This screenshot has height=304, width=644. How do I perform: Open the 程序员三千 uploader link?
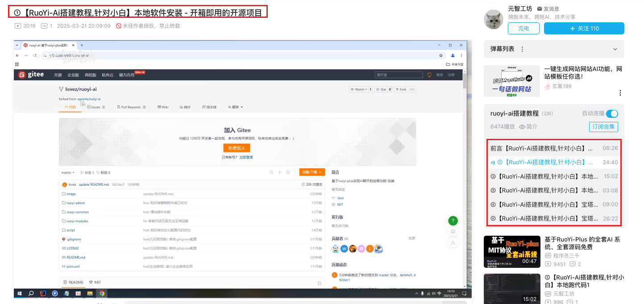(x=566, y=256)
